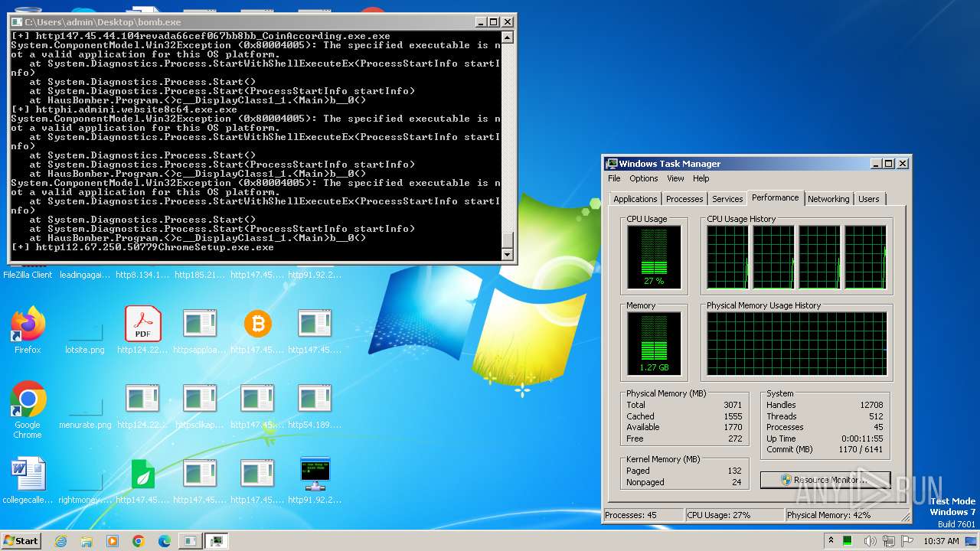The height and width of the screenshot is (551, 980).
Task: Click the CPU Usage 27% gauge
Action: point(654,257)
